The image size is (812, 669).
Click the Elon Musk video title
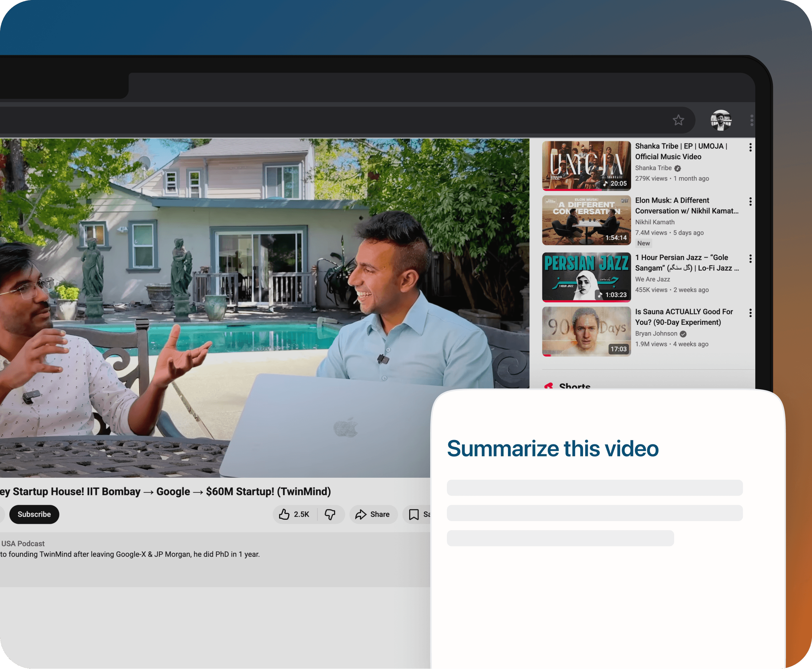(686, 205)
